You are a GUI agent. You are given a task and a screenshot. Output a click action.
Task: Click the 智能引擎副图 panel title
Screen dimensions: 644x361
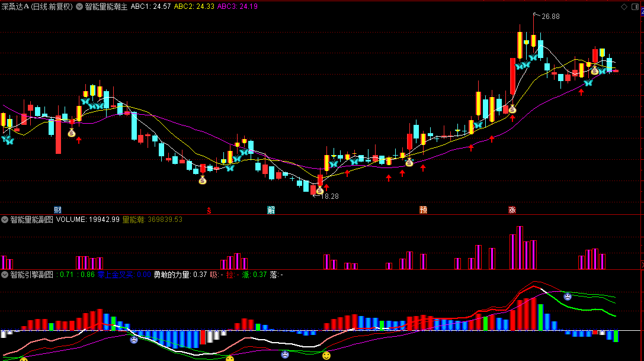point(31,275)
